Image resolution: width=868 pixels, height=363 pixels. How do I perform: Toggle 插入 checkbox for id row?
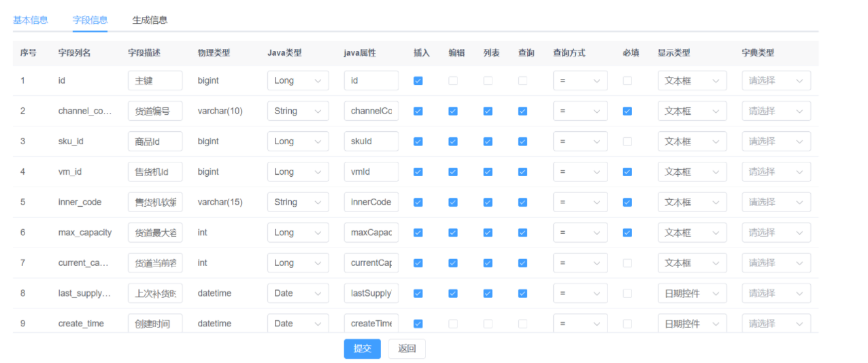(x=418, y=81)
